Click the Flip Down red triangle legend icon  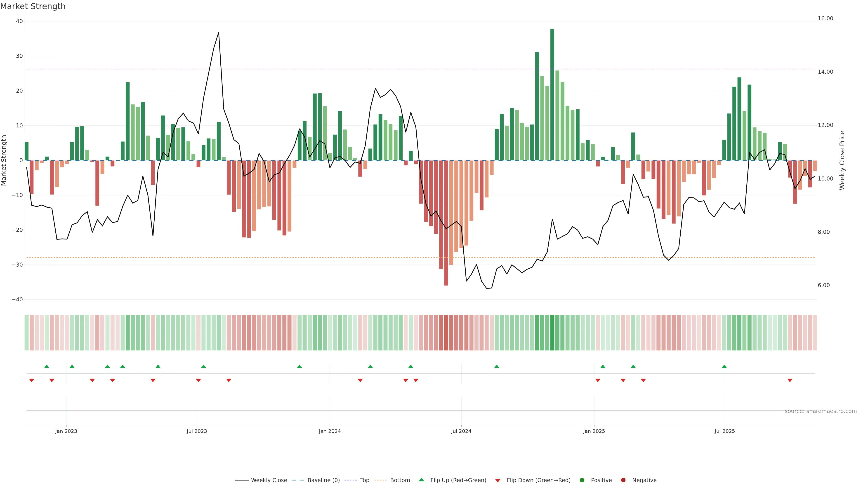coord(498,480)
